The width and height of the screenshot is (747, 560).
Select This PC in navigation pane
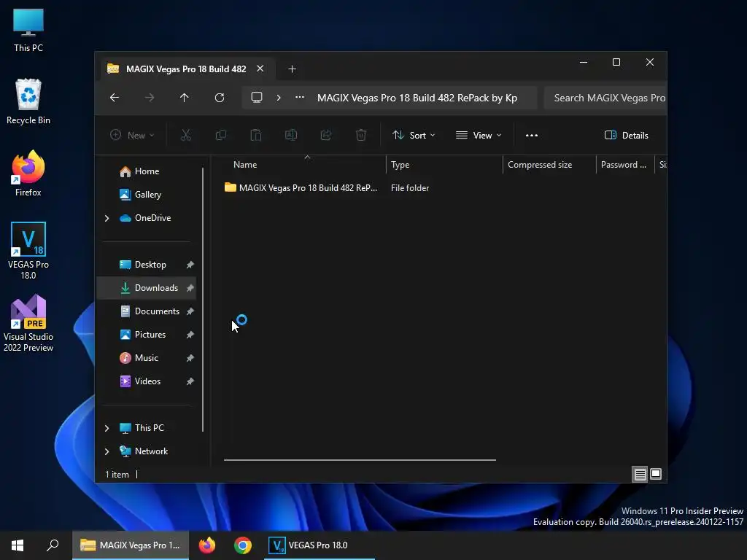(149, 427)
